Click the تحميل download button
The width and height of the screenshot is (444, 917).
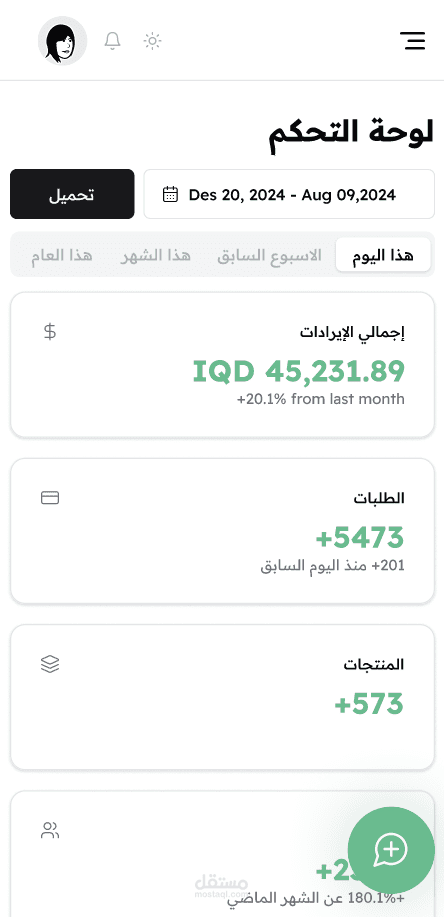(x=72, y=194)
